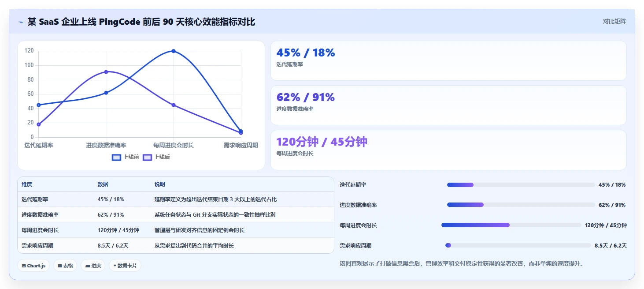Click the 上线后 point at 迭代延期率

point(39,124)
